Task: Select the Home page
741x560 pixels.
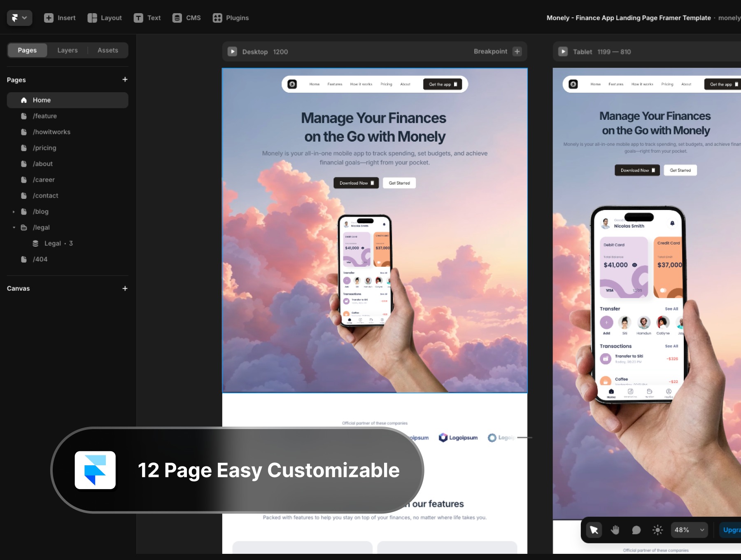Action: 68,100
